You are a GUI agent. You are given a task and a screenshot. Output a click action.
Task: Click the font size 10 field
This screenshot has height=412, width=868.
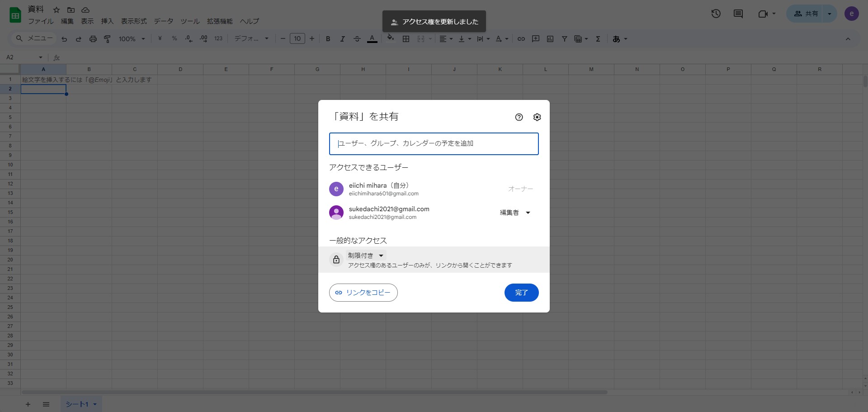pos(297,39)
